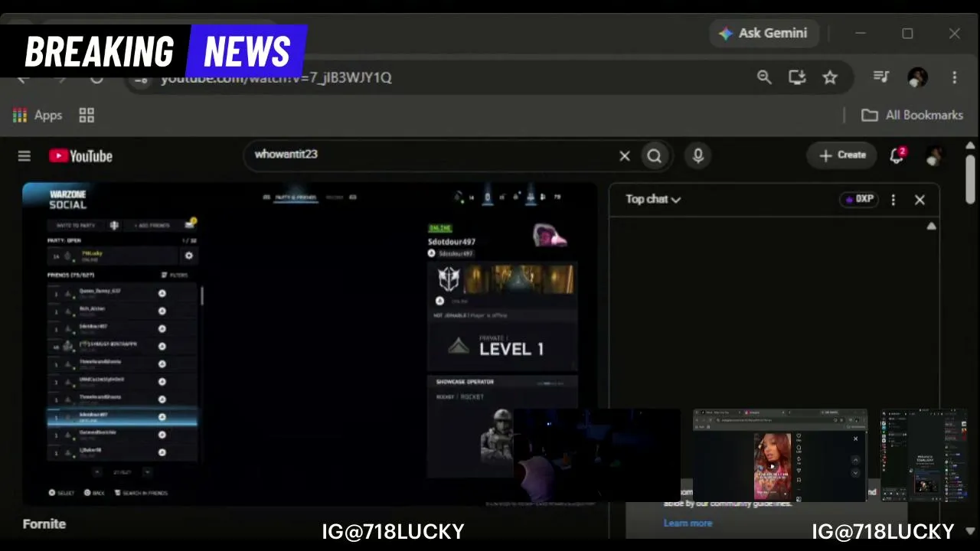Open the All Bookmarks folder

(912, 115)
